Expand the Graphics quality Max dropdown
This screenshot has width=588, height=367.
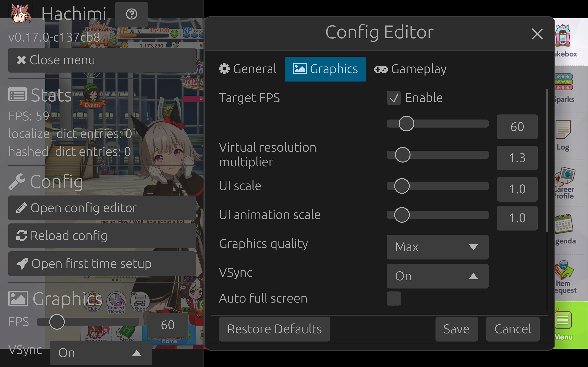coord(437,247)
